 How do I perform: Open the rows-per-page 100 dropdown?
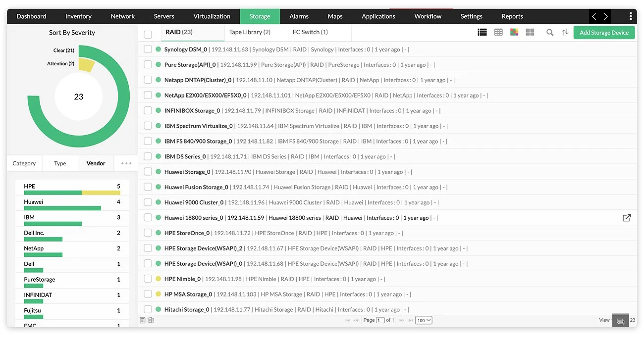pyautogui.click(x=424, y=320)
